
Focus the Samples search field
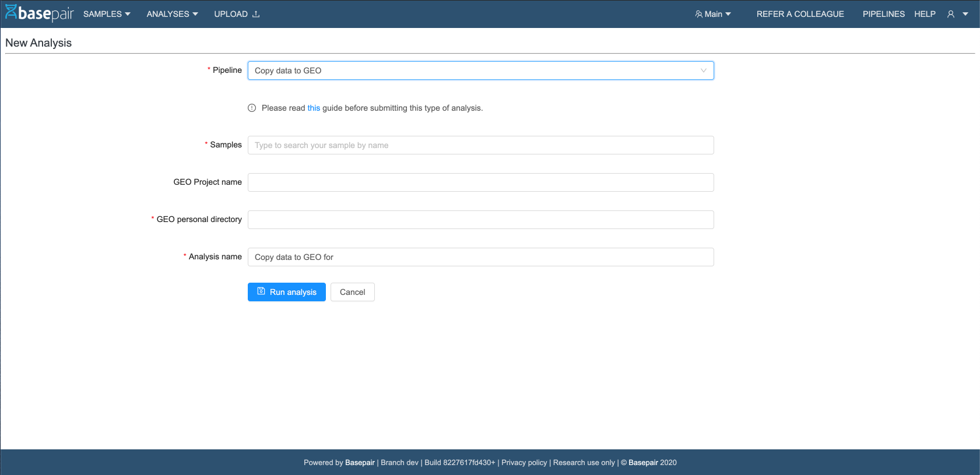click(x=480, y=145)
